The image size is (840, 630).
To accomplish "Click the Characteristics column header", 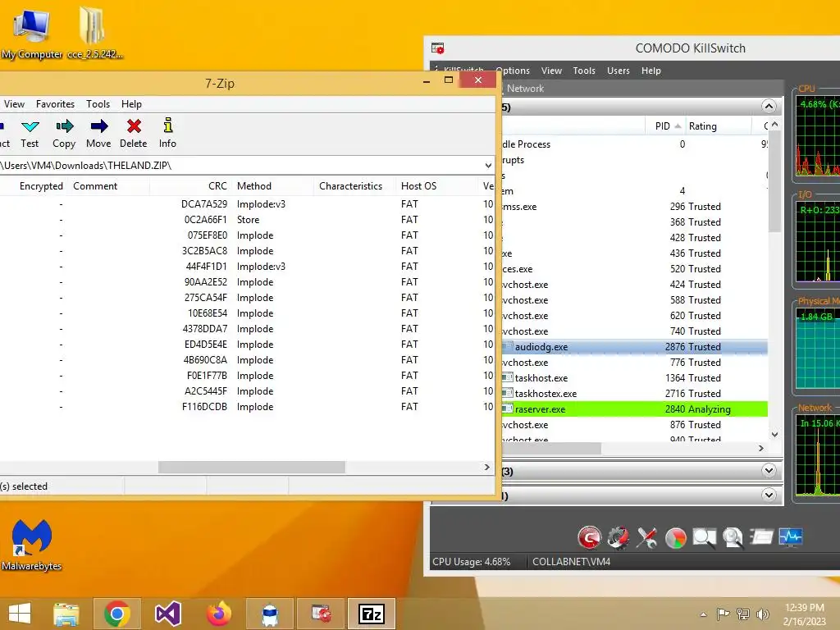I will (x=354, y=186).
